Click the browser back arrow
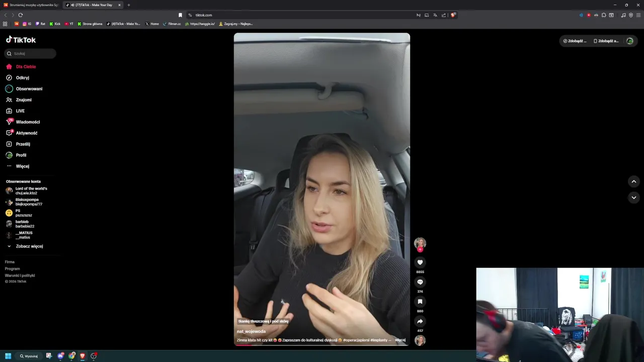 (x=6, y=15)
